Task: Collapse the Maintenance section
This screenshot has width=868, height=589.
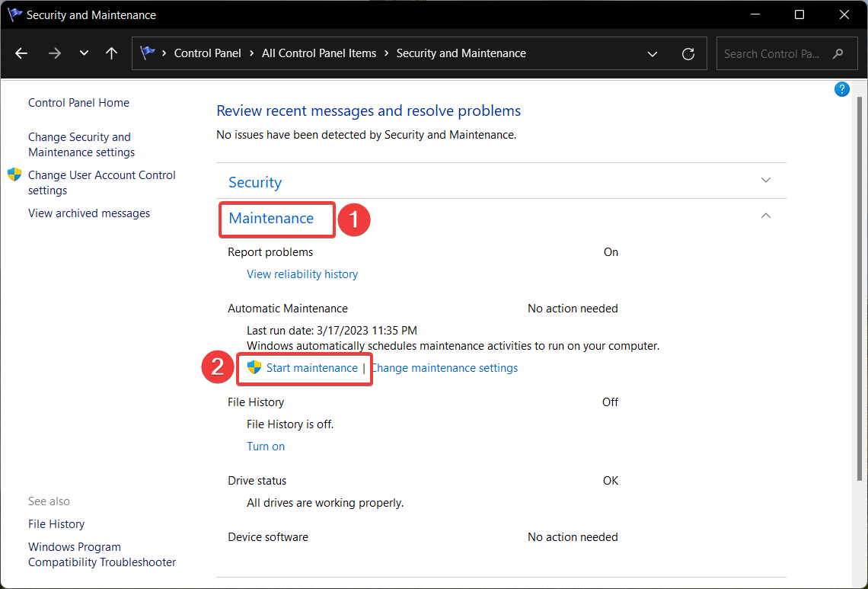Action: [766, 216]
